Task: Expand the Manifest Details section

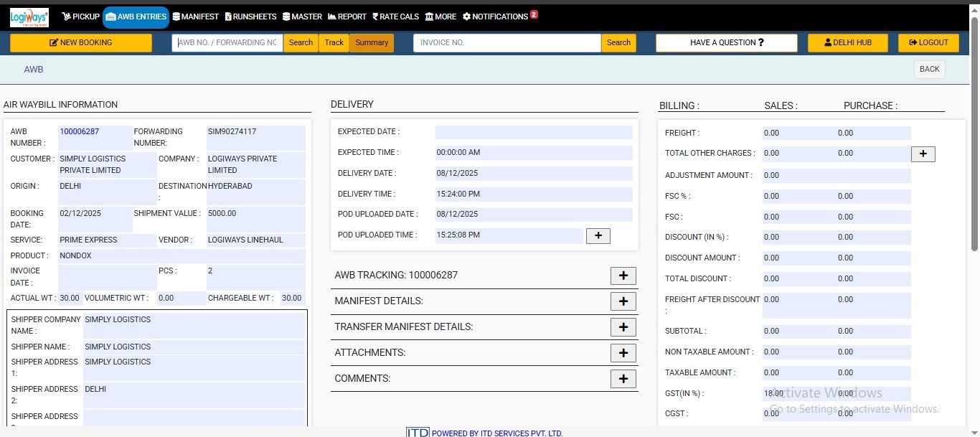Action: [623, 301]
